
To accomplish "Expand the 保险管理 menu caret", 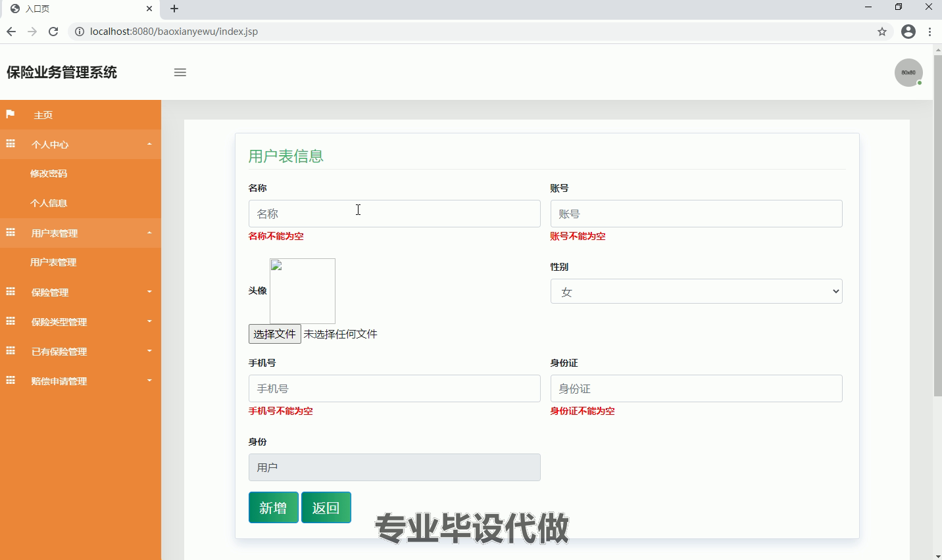I will [x=149, y=292].
